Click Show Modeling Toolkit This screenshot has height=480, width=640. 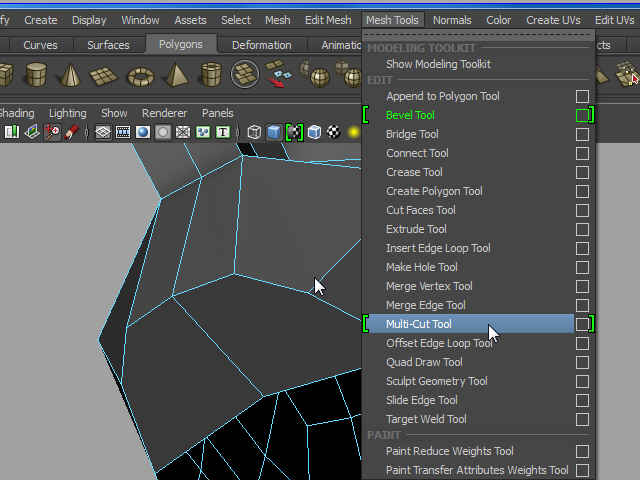pyautogui.click(x=438, y=64)
